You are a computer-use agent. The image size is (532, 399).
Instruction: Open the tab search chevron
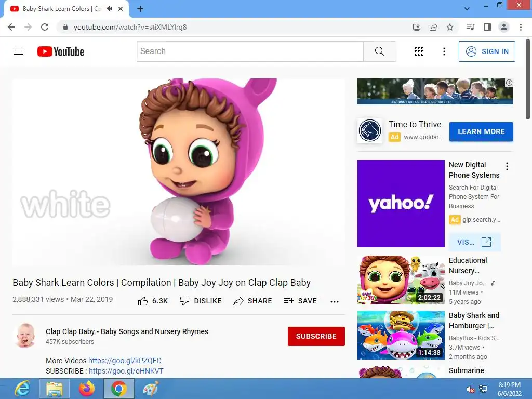pyautogui.click(x=467, y=9)
